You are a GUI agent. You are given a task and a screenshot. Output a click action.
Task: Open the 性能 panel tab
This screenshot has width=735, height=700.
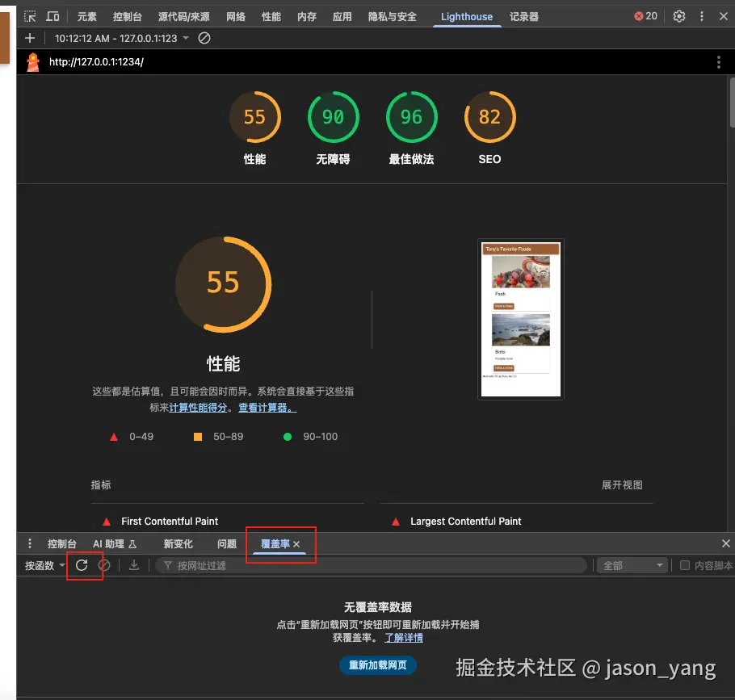271,17
